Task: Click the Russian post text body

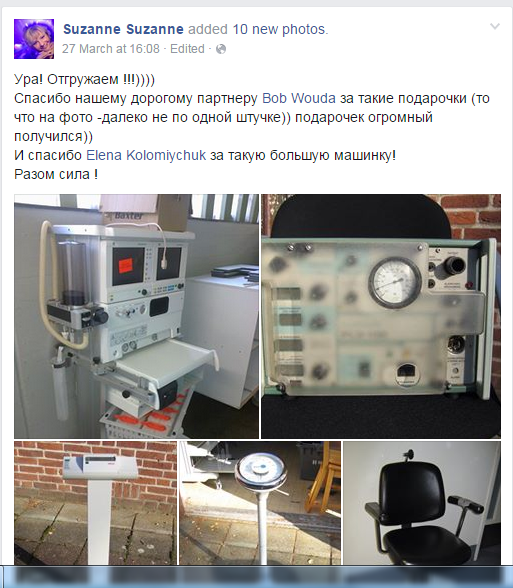Action: click(252, 127)
